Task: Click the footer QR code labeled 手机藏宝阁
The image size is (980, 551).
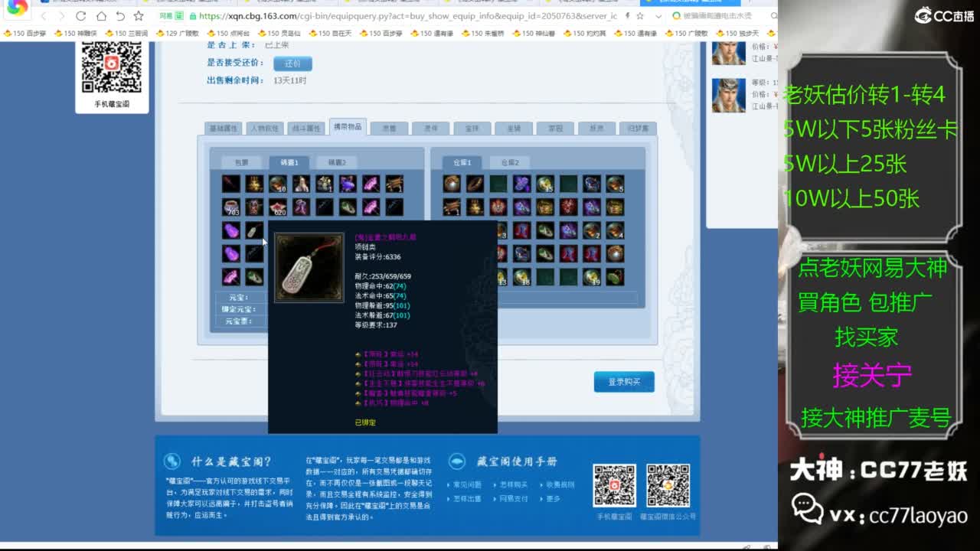Action: 614,485
